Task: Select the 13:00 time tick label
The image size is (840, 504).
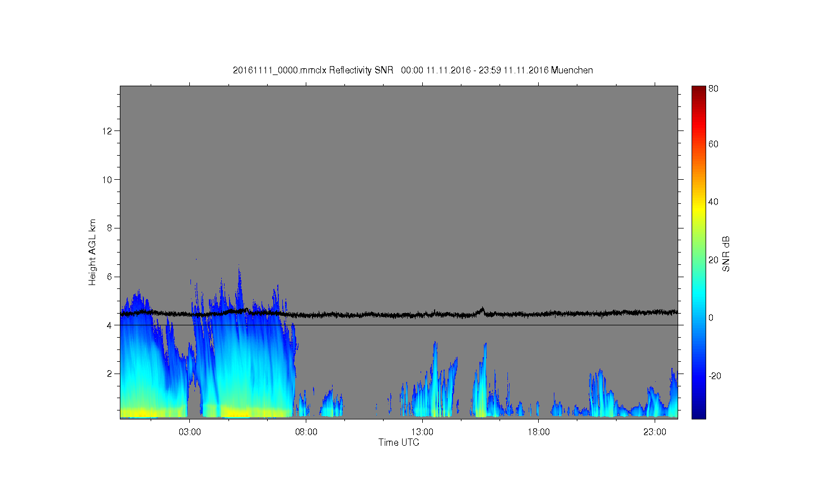Action: tap(422, 432)
